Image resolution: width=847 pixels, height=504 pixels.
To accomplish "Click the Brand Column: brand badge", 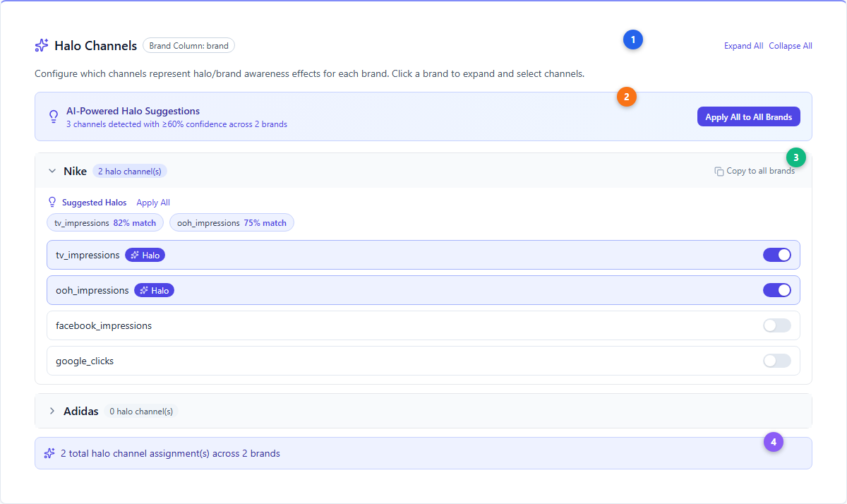I will click(188, 46).
